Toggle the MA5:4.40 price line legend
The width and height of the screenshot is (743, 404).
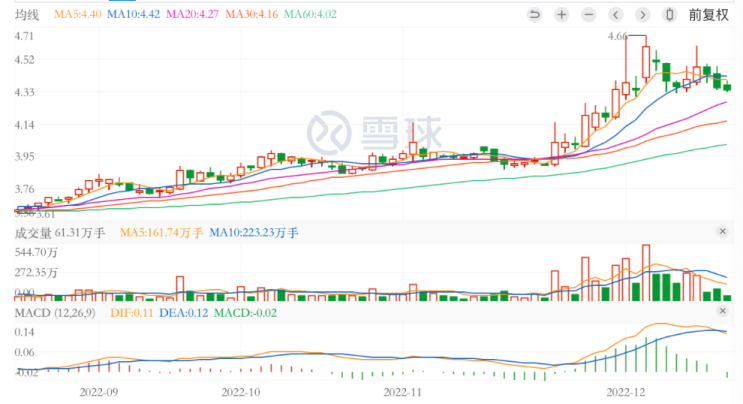(x=76, y=15)
